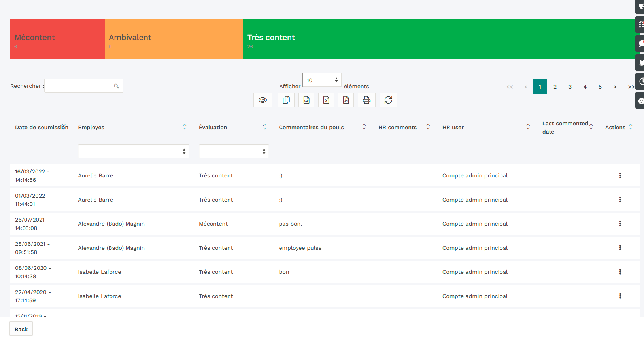
Task: Select the red Mécontent segment
Action: click(x=57, y=39)
